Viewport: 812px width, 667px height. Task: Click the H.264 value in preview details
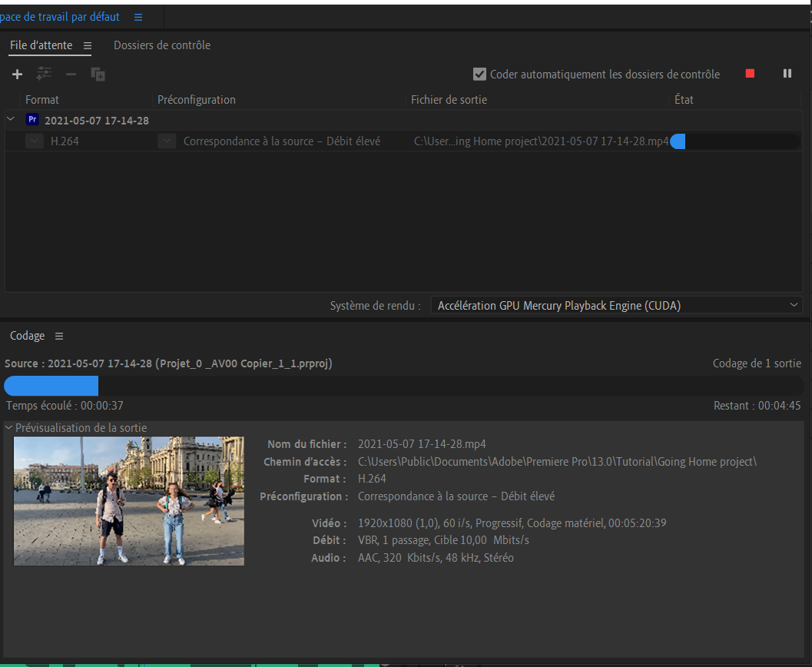click(372, 479)
